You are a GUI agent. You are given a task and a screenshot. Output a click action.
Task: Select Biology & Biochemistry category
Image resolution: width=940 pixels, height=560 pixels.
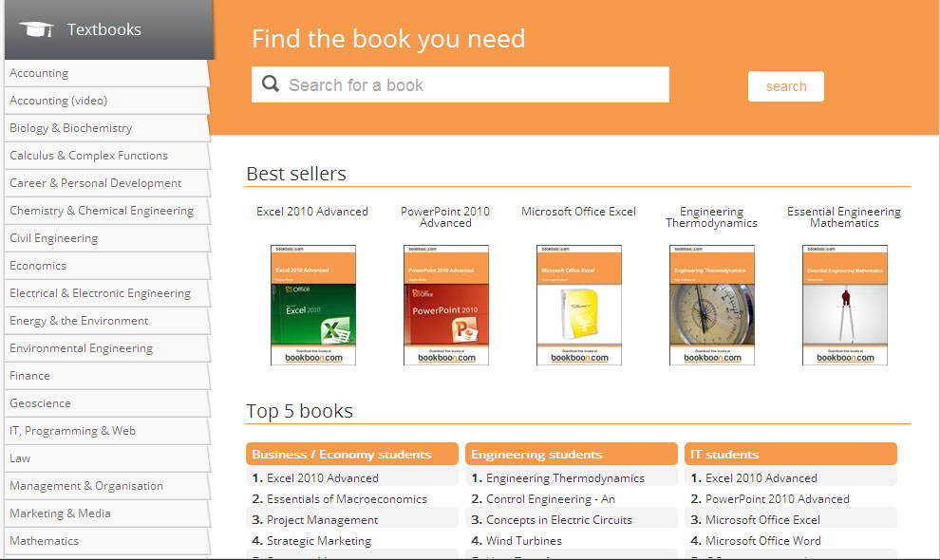(106, 128)
